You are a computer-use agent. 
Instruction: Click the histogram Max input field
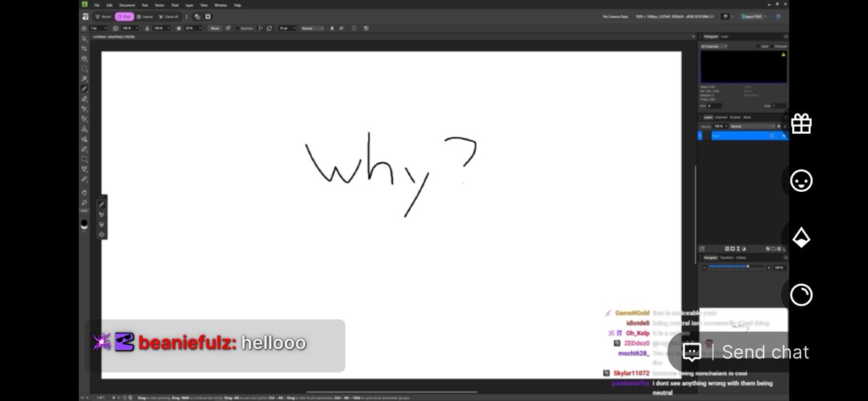[778, 106]
